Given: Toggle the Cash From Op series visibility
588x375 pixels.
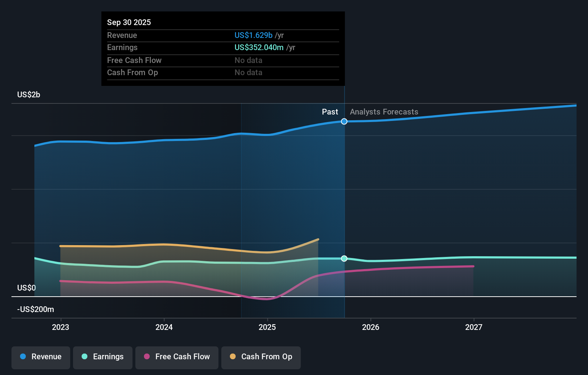Looking at the screenshot, I should pyautogui.click(x=261, y=357).
